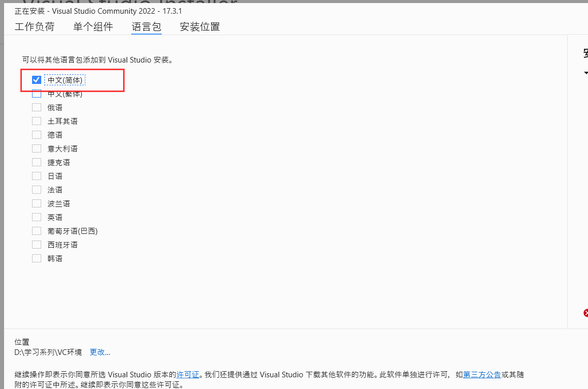Screen dimensions: 588x389
Task: Check the 法语 language pack
Action: [x=37, y=190]
